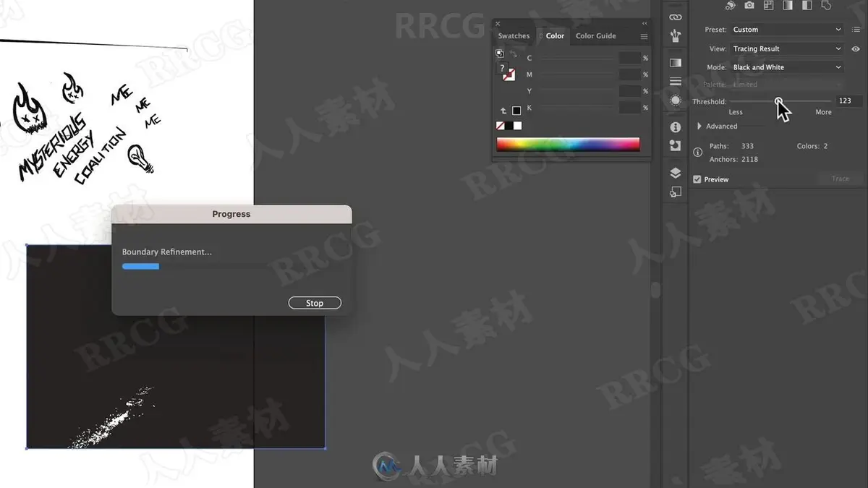Open the Gradient panel from the dock
Viewport: 868px width, 488px height.
click(676, 63)
